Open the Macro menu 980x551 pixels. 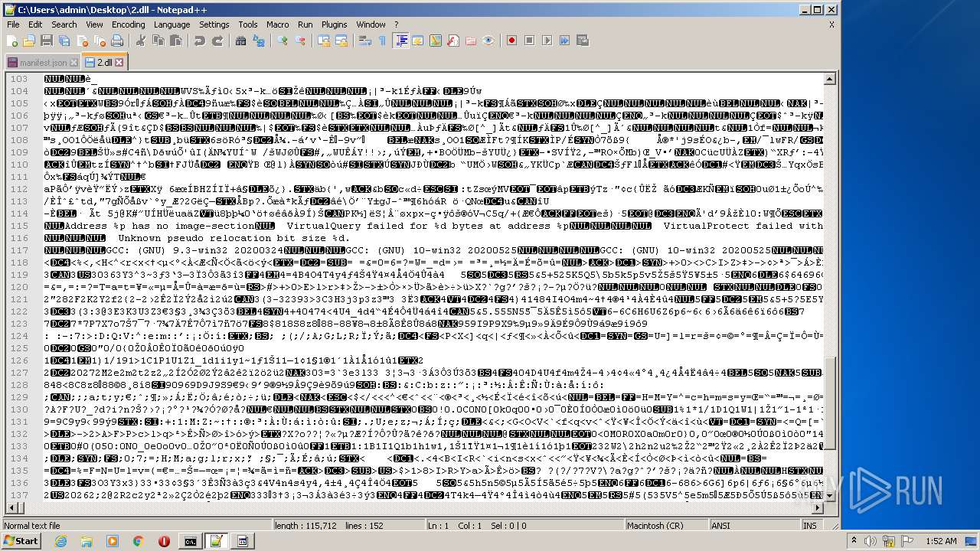click(x=278, y=24)
